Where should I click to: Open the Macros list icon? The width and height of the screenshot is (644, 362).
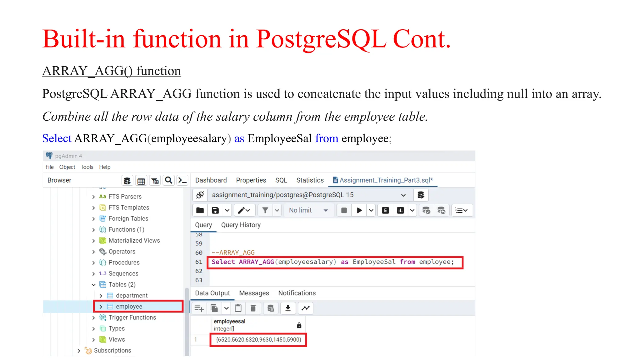coord(461,211)
